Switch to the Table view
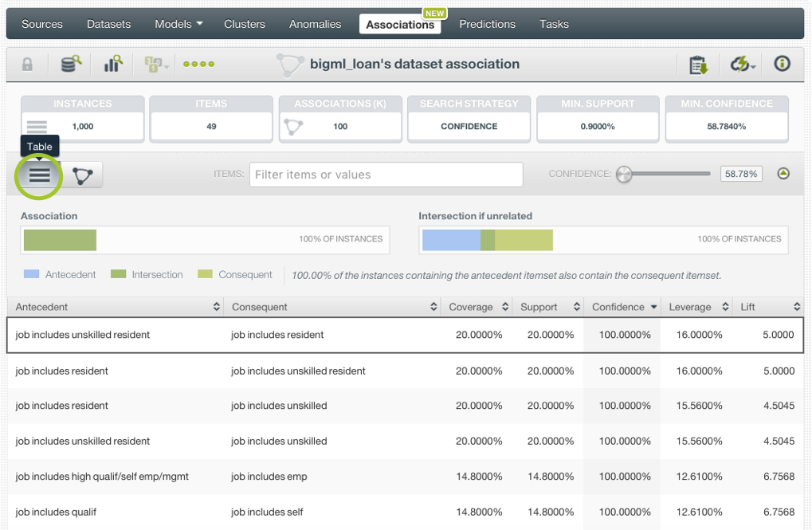812x530 pixels. click(x=39, y=175)
